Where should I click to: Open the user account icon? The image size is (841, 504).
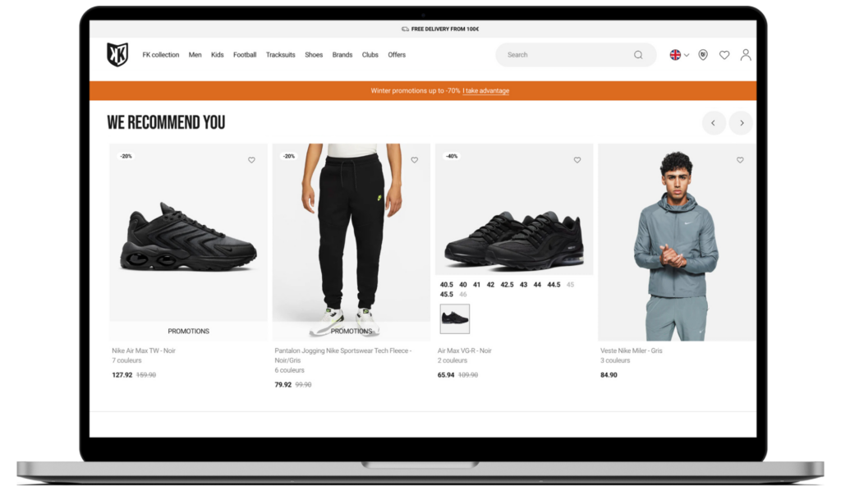[x=746, y=55]
